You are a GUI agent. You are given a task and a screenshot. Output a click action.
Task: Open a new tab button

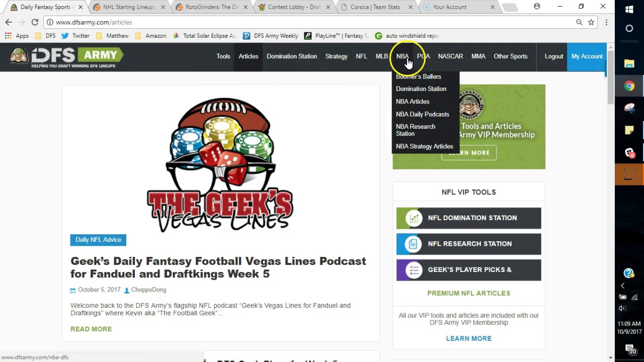coord(510,7)
